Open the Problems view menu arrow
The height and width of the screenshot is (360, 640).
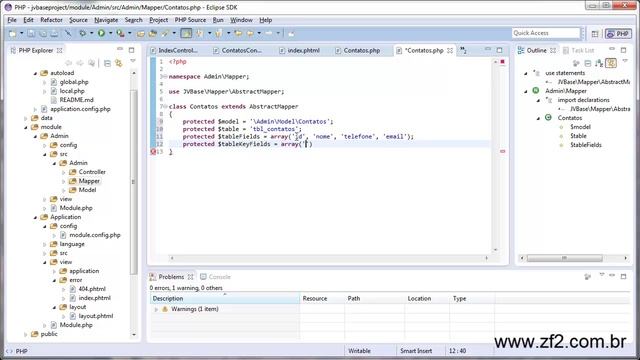601,275
